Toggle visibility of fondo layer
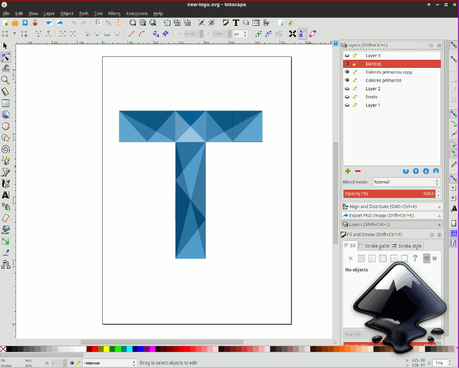This screenshot has height=368, width=459. click(347, 97)
